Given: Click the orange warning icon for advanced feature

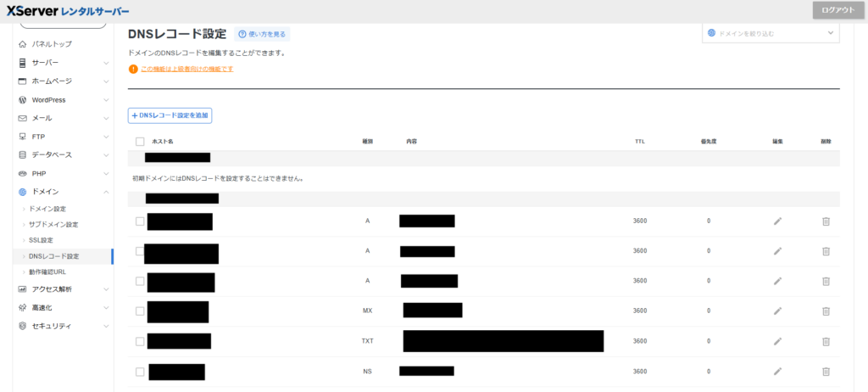Looking at the screenshot, I should tap(133, 69).
